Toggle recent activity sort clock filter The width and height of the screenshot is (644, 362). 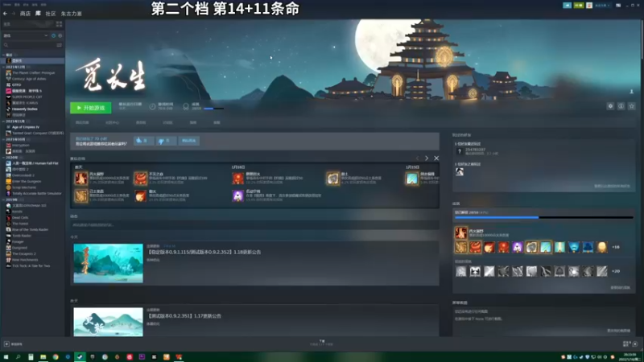(x=53, y=35)
